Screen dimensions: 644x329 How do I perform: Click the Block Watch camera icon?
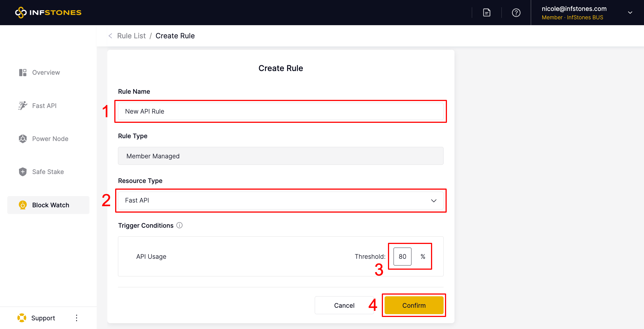[23, 205]
